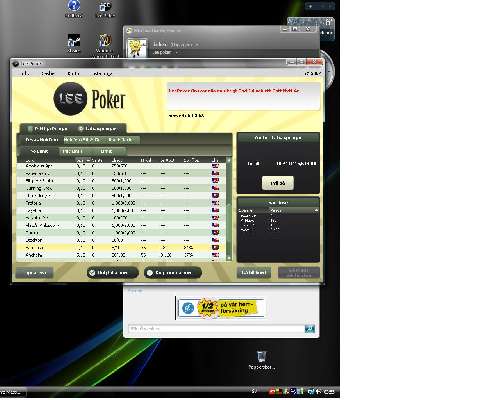Viewport: 500px width, 400px height.
Task: Open the first menu in the poker window menu bar
Action: 25,74
